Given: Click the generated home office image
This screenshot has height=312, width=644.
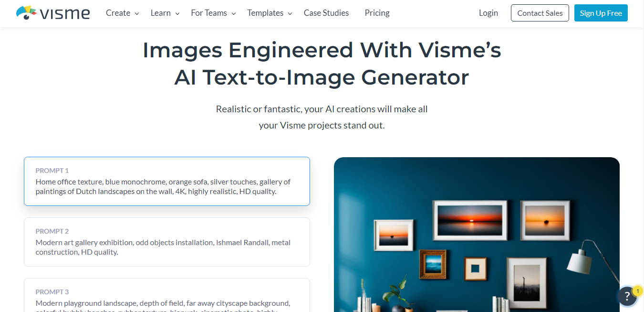Looking at the screenshot, I should pyautogui.click(x=477, y=235).
